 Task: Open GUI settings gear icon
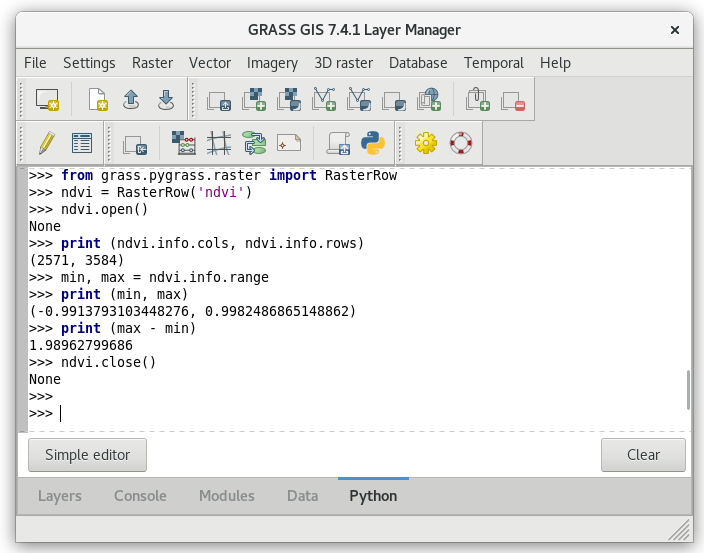[426, 143]
